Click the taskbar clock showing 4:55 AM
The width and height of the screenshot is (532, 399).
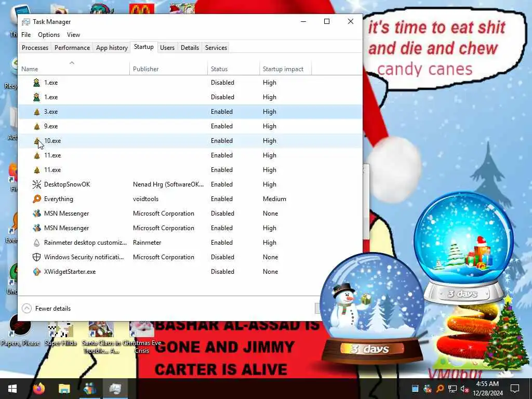pyautogui.click(x=487, y=389)
